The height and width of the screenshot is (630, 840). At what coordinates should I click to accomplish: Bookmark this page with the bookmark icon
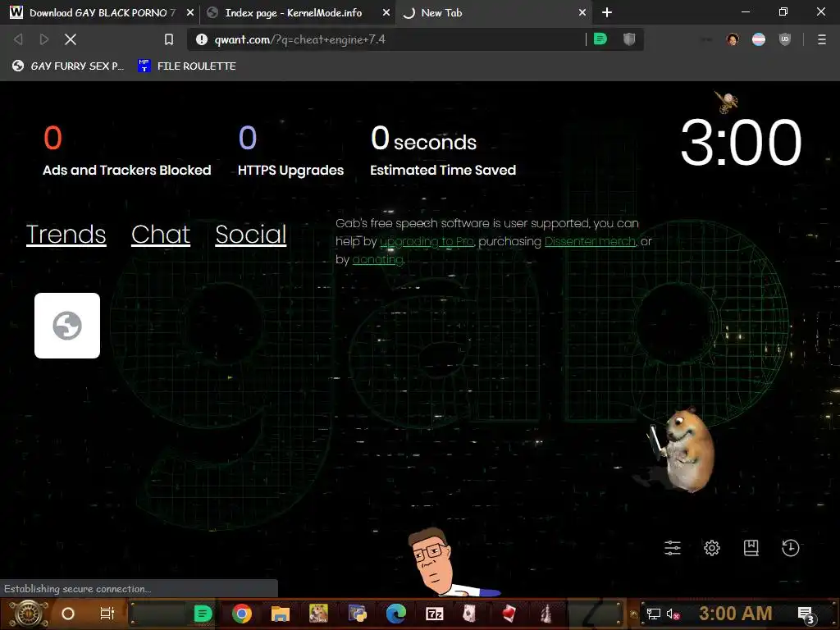(169, 39)
